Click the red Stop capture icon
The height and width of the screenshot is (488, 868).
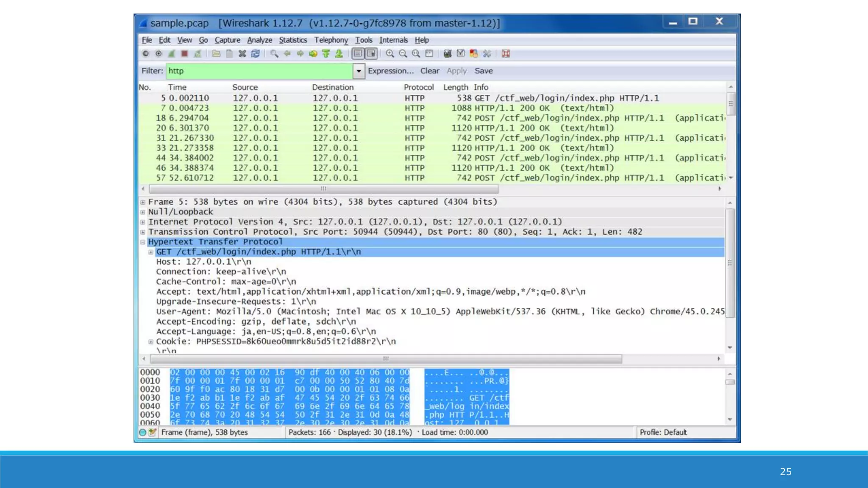pyautogui.click(x=184, y=54)
